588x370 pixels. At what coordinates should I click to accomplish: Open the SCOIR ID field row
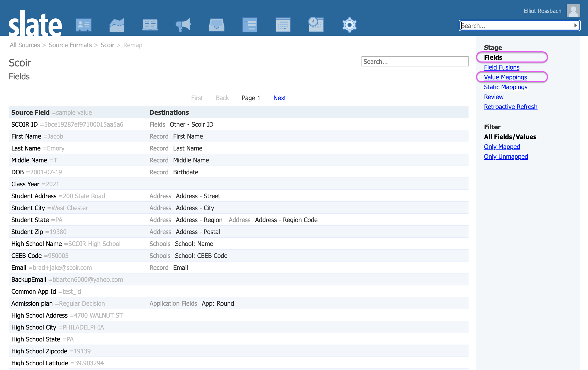point(238,124)
